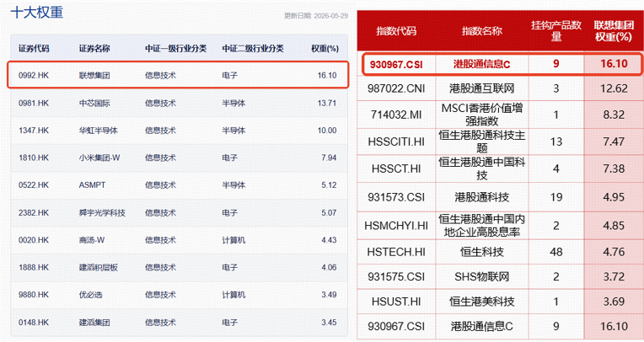Image resolution: width=644 pixels, height=342 pixels.
Task: Open the 小米集团-W security name
Action: coord(99,158)
